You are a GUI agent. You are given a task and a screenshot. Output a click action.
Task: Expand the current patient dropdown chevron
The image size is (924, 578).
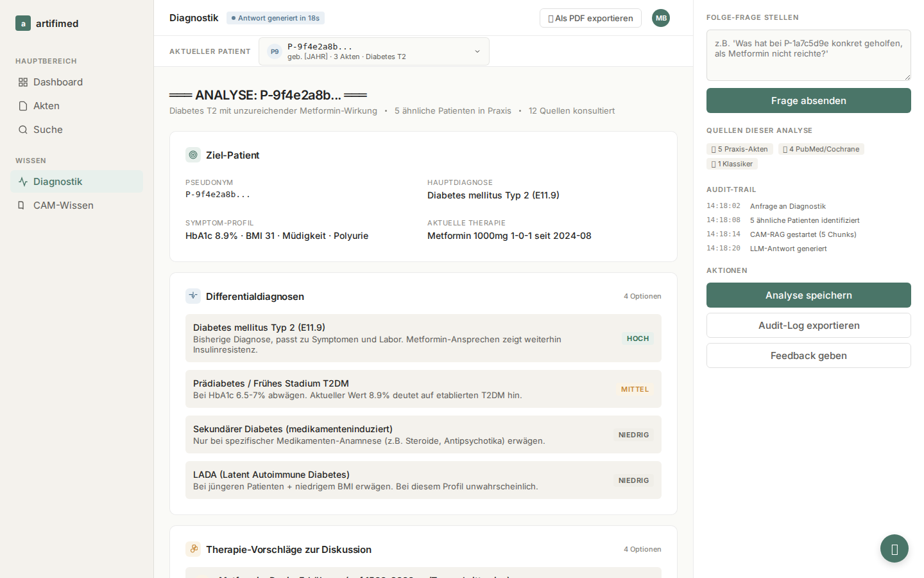[x=477, y=51]
